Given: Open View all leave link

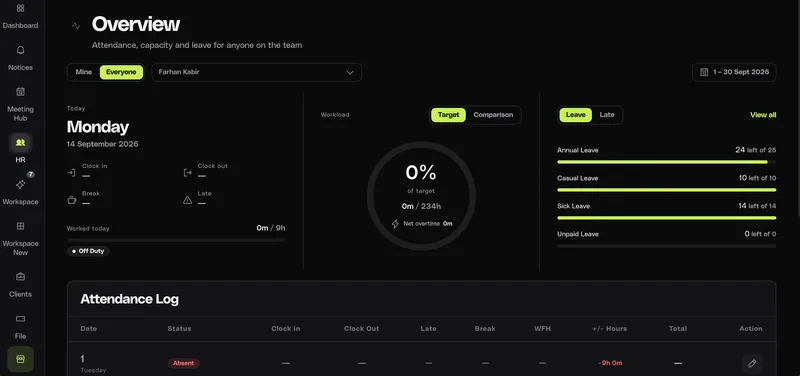Looking at the screenshot, I should pyautogui.click(x=763, y=115).
